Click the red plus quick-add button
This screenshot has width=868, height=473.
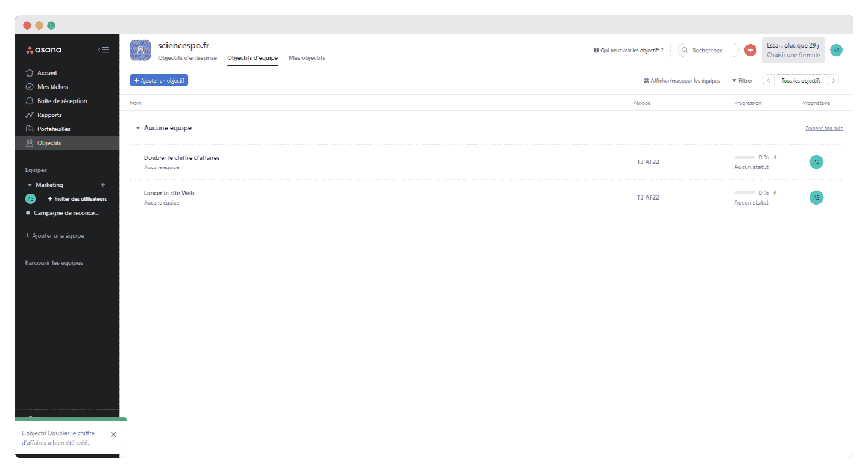click(x=750, y=50)
